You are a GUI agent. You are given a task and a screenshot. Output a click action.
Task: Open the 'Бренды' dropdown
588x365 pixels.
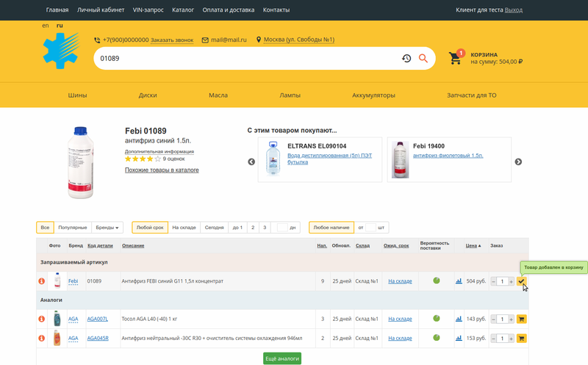point(107,228)
